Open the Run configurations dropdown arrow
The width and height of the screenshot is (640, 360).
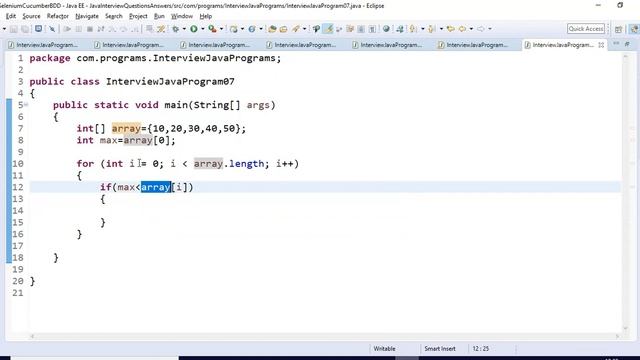point(202,29)
